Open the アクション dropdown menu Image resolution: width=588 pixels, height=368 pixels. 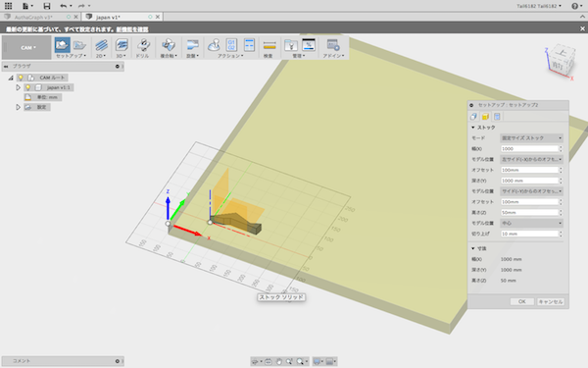click(x=230, y=56)
